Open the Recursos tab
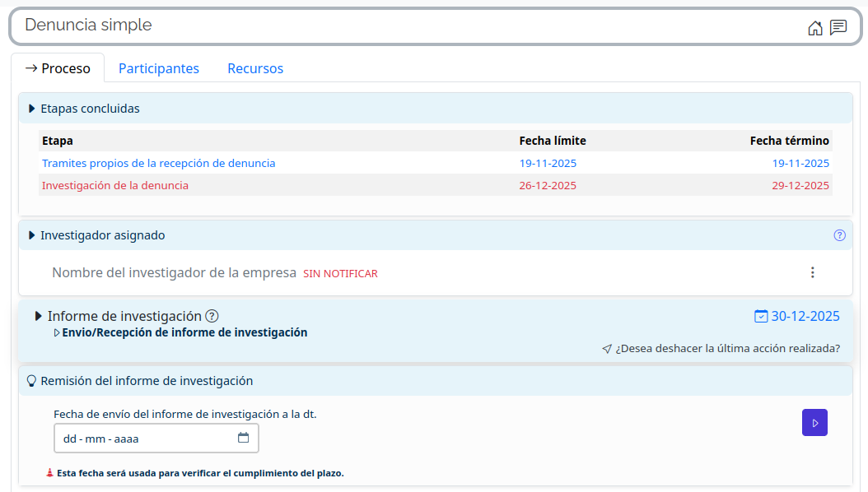The height and width of the screenshot is (492, 868). [x=255, y=68]
